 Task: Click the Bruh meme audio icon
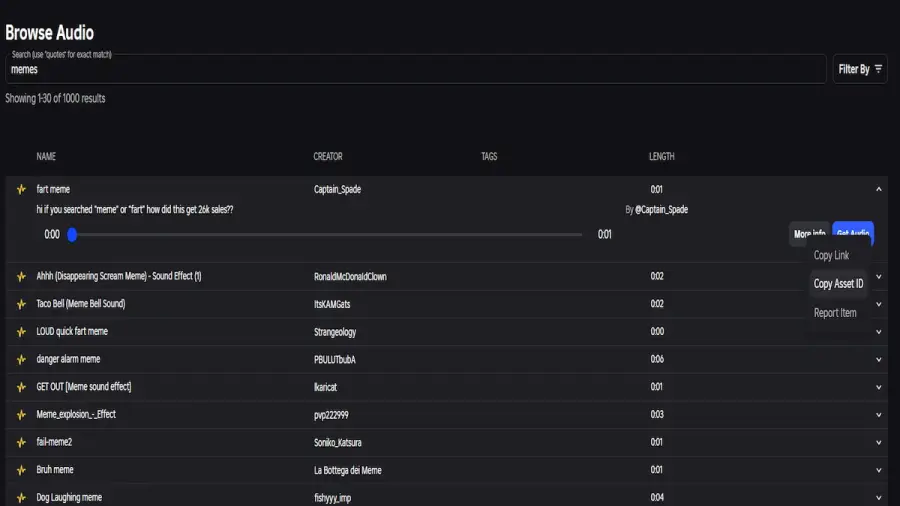(x=20, y=470)
